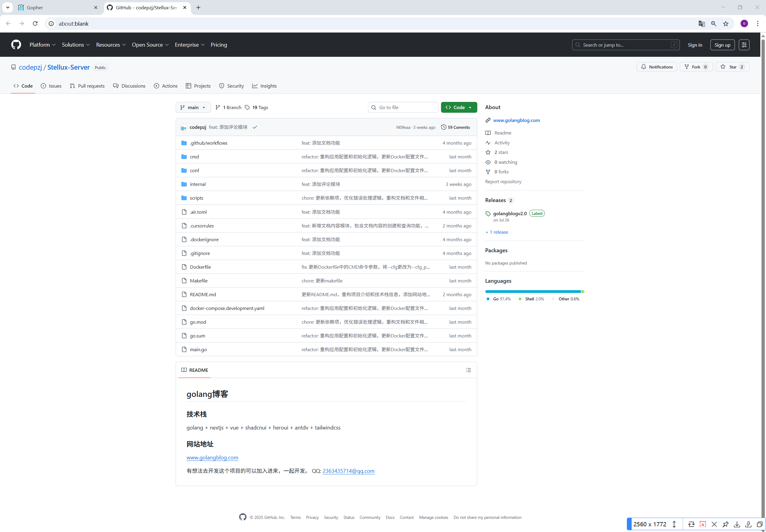The height and width of the screenshot is (532, 766).
Task: Open the www.golangblog.com link in About
Action: point(516,120)
